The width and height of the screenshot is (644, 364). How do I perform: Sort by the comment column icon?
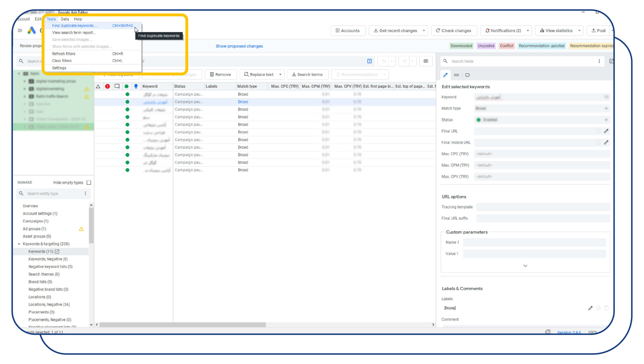coord(117,86)
